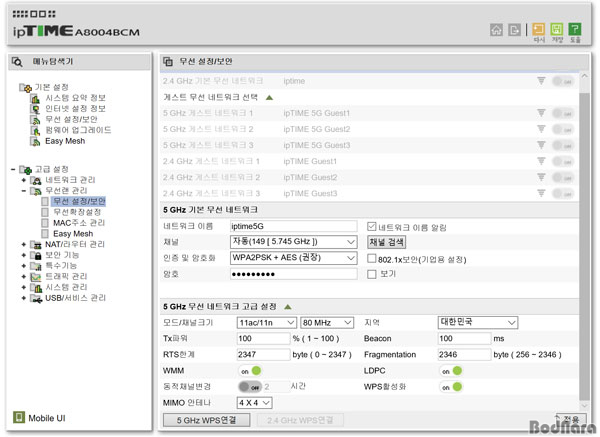This screenshot has width=600, height=437.
Task: Click the Tx파워 value field
Action: 264,338
